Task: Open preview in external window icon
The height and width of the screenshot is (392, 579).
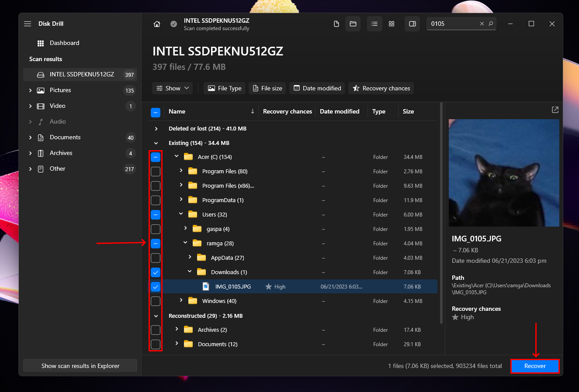Action: (555, 110)
